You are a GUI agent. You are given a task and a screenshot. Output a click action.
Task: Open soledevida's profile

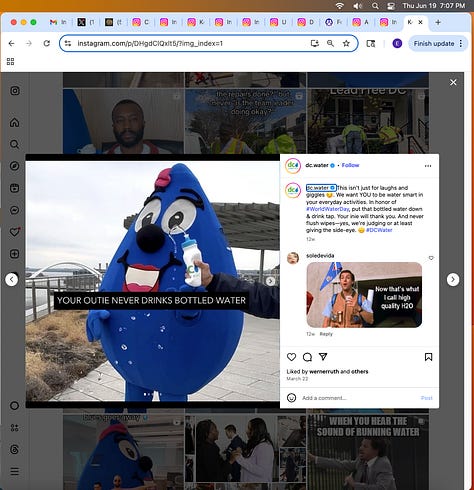[320, 256]
